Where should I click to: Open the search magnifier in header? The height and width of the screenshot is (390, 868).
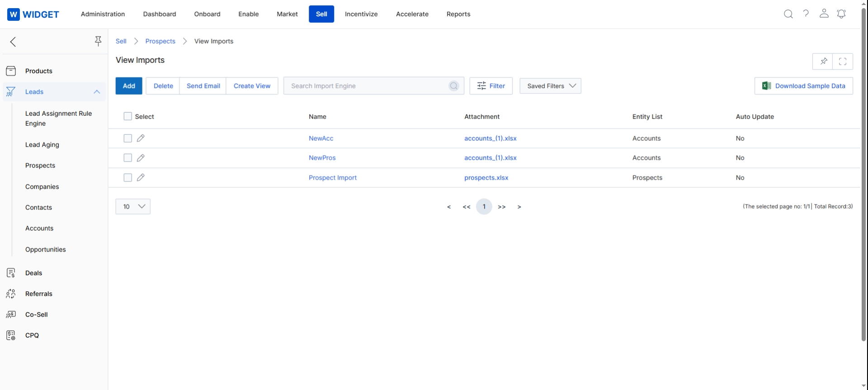[x=788, y=14]
